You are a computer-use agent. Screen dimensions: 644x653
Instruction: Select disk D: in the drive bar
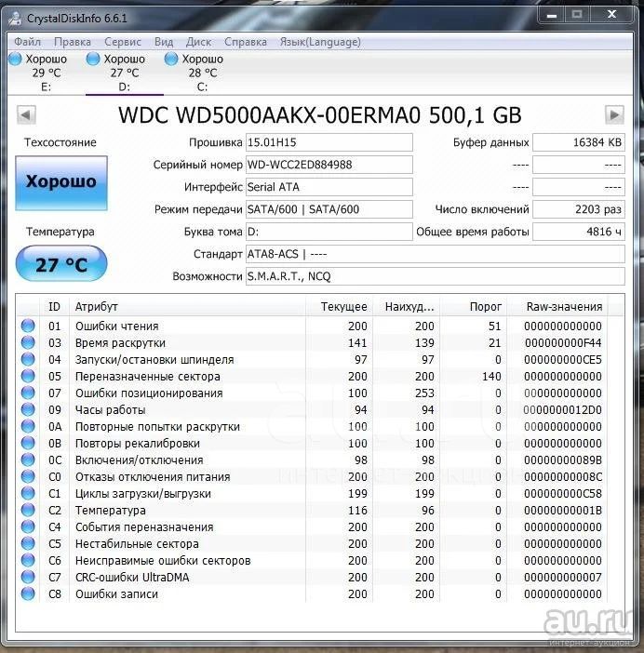(x=124, y=73)
